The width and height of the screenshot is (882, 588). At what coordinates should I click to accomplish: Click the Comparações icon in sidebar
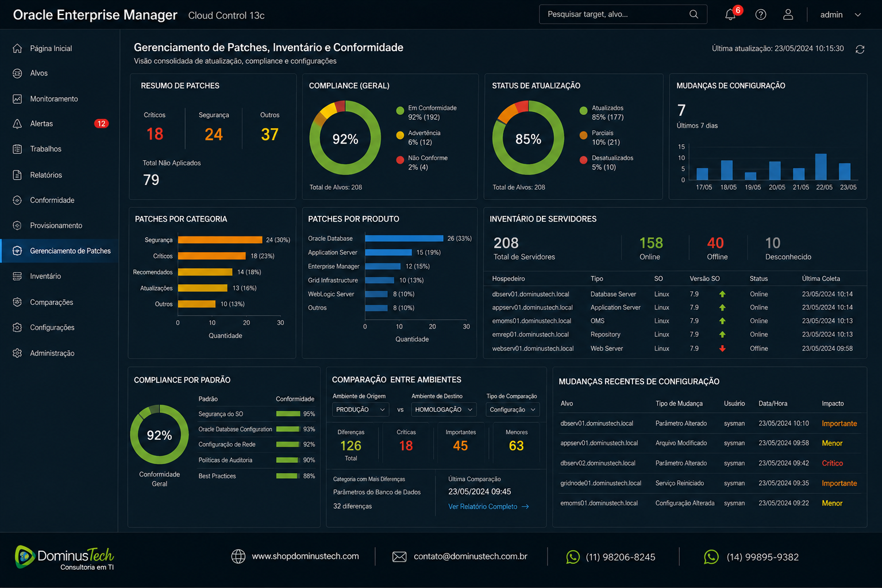pos(17,302)
